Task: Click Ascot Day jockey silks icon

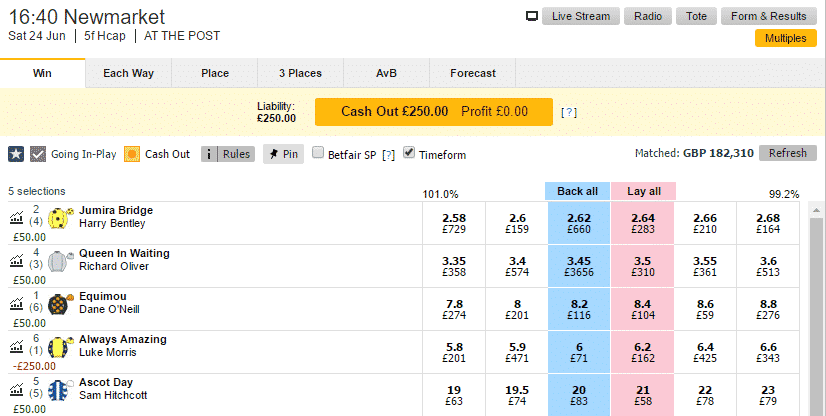Action: [x=60, y=391]
